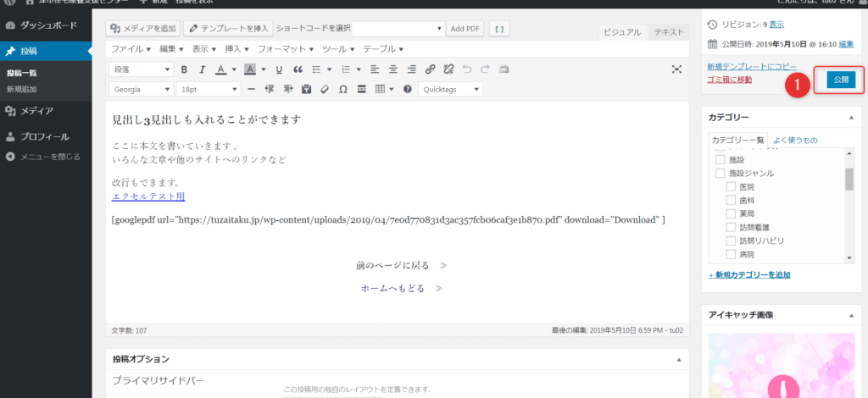Open the Georgia font family dropdown
868x398 pixels.
(142, 89)
